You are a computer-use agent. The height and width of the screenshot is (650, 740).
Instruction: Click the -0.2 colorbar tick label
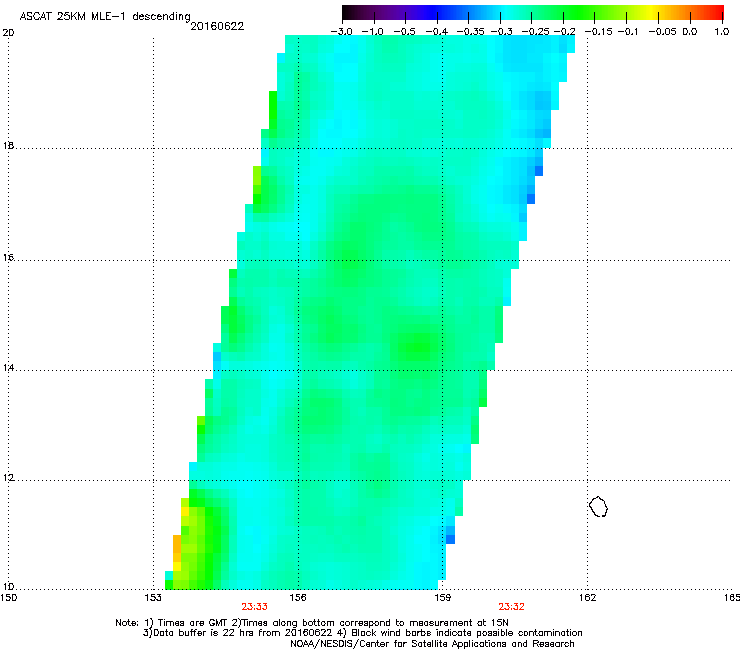564,32
